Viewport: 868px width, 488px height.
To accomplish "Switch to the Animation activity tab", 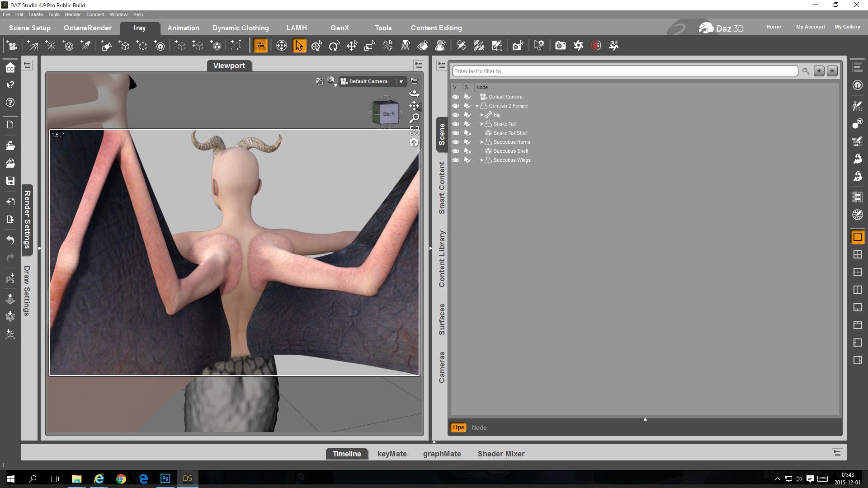I will pyautogui.click(x=183, y=28).
